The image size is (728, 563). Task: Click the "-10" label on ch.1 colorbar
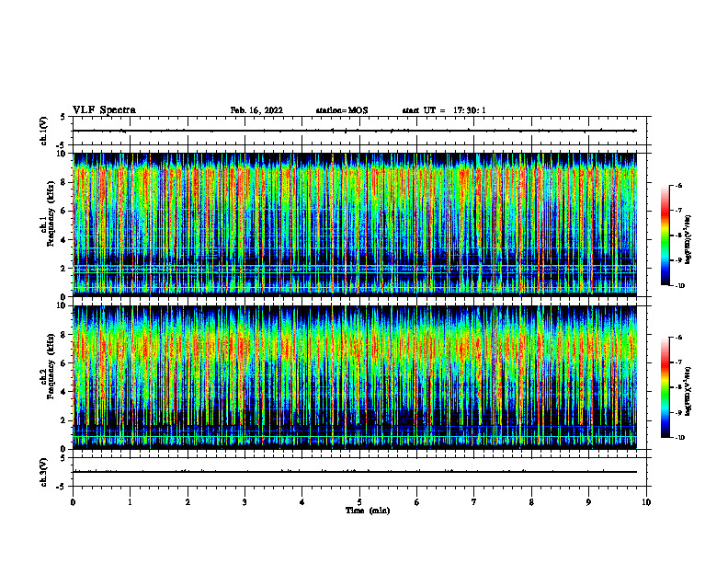click(x=680, y=286)
